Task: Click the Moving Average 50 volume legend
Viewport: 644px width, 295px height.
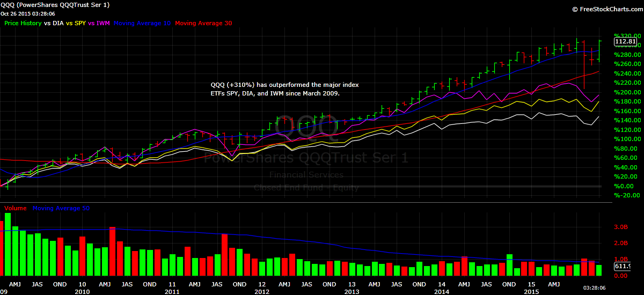Action: [x=61, y=208]
